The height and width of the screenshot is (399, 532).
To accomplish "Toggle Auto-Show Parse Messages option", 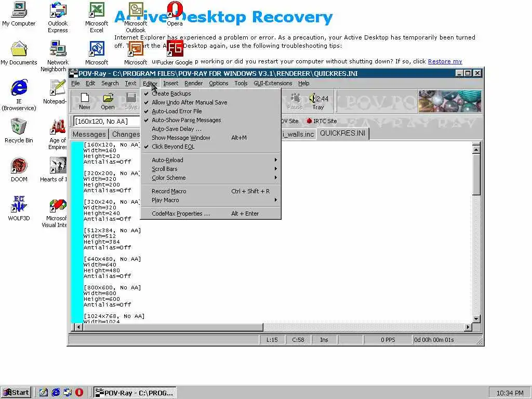I will point(211,120).
